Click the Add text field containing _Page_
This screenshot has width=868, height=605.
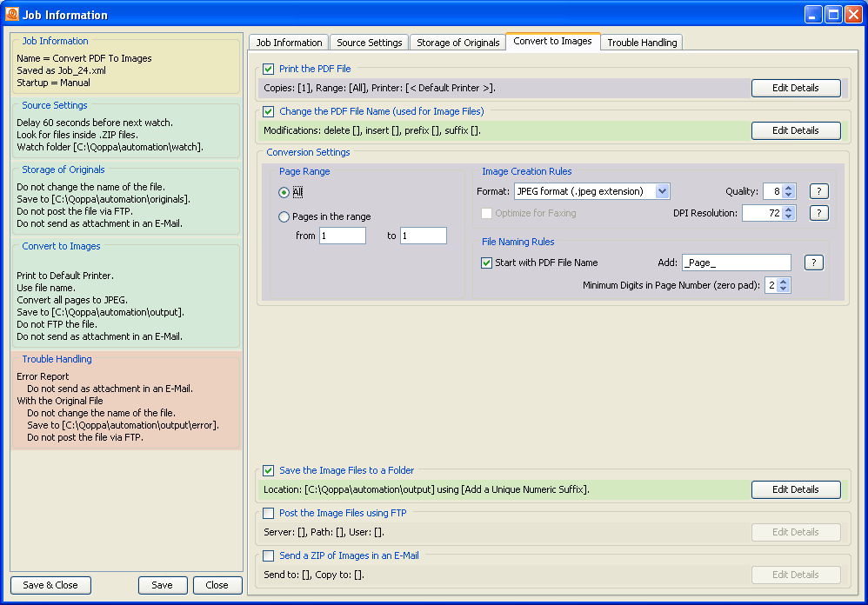(737, 263)
